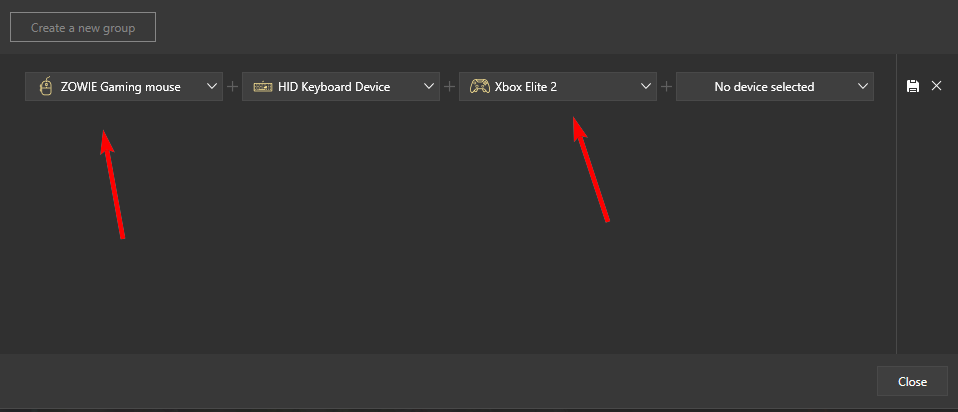
Task: Click the Create a new group button
Action: 83,28
